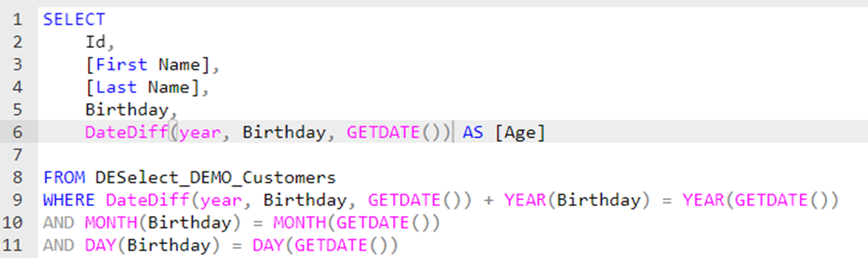Click the Birthday column on line 5
This screenshot has height=258, width=868.
point(127,110)
